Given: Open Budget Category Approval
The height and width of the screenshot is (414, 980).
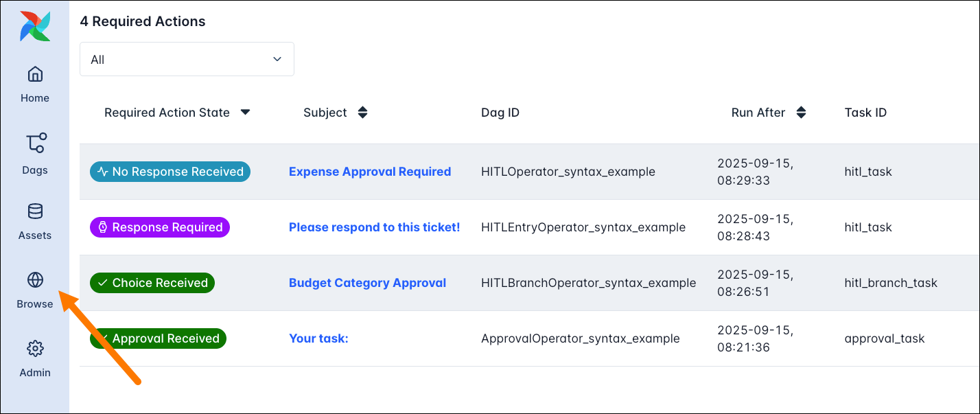Looking at the screenshot, I should [x=367, y=282].
